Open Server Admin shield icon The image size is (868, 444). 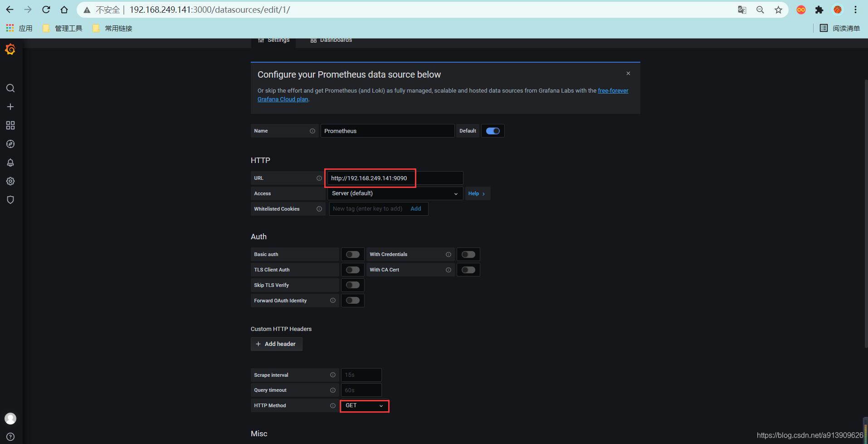(10, 200)
